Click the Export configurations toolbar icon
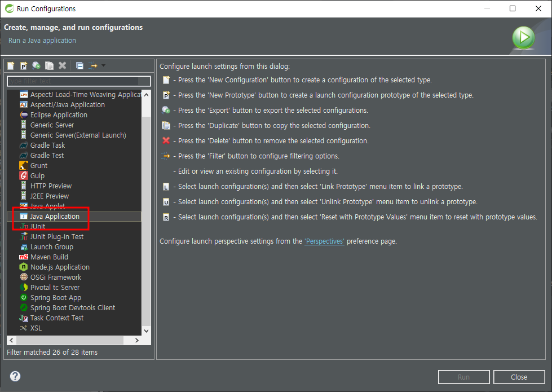Viewport: 552px width, 392px height. [x=36, y=65]
